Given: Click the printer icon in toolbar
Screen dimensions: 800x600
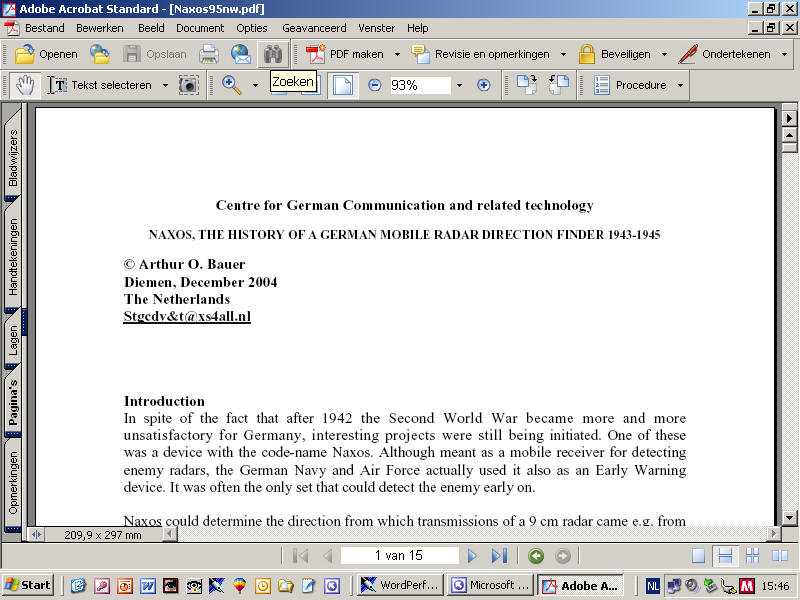Looking at the screenshot, I should tap(209, 54).
